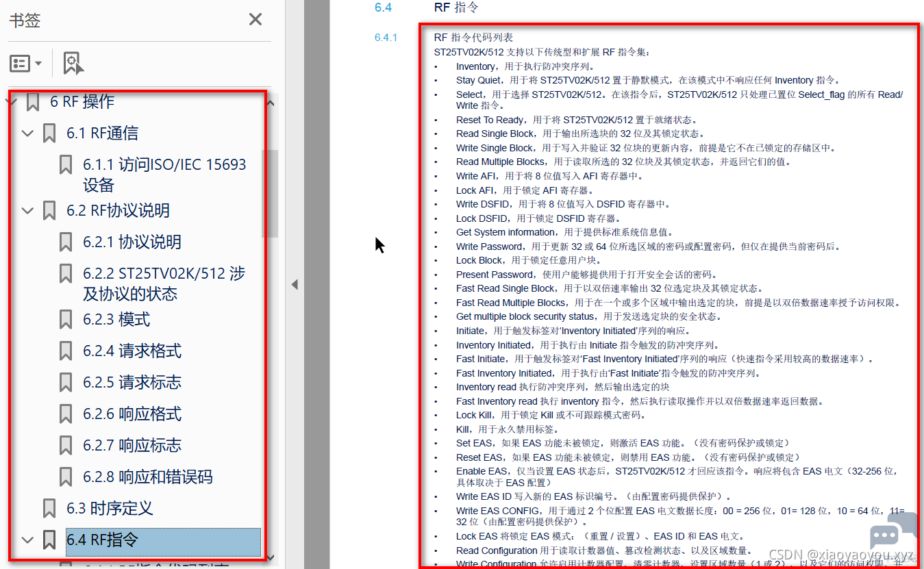Open bookmark 6.2.6 响应格式
The height and width of the screenshot is (569, 924).
click(x=132, y=414)
